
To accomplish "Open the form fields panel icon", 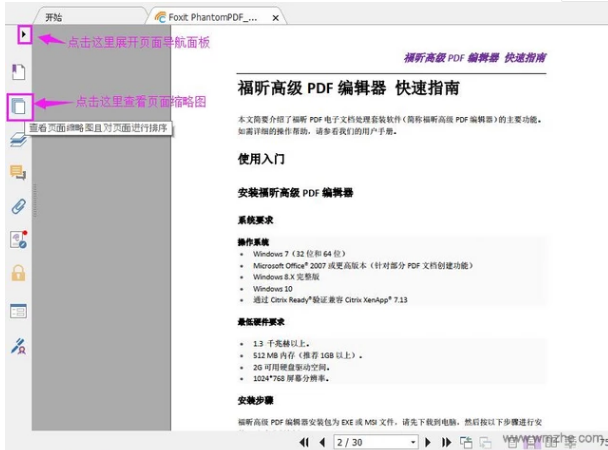I will coord(18,311).
